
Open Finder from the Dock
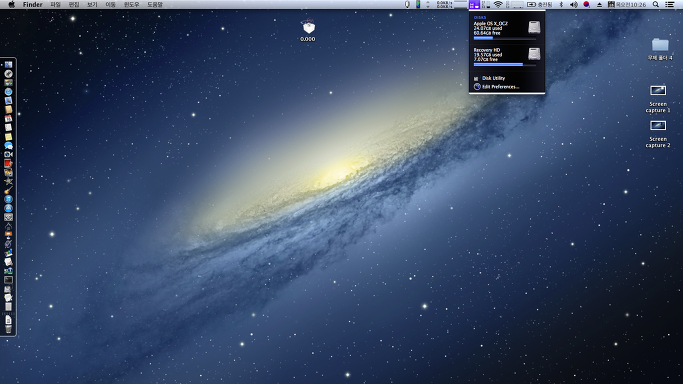(x=8, y=65)
